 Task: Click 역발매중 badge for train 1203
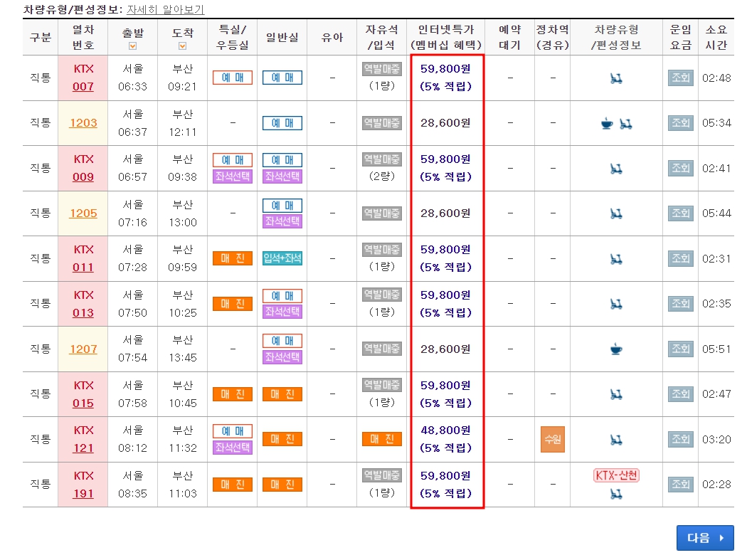pos(381,123)
